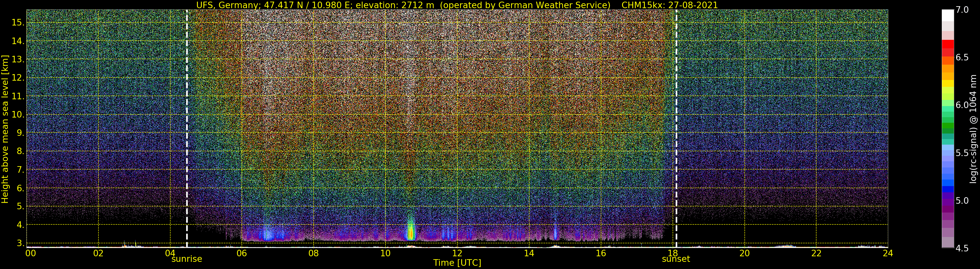This screenshot has height=269, width=980.
Task: Click the "sunset" label below the time axis
Action: tap(676, 259)
